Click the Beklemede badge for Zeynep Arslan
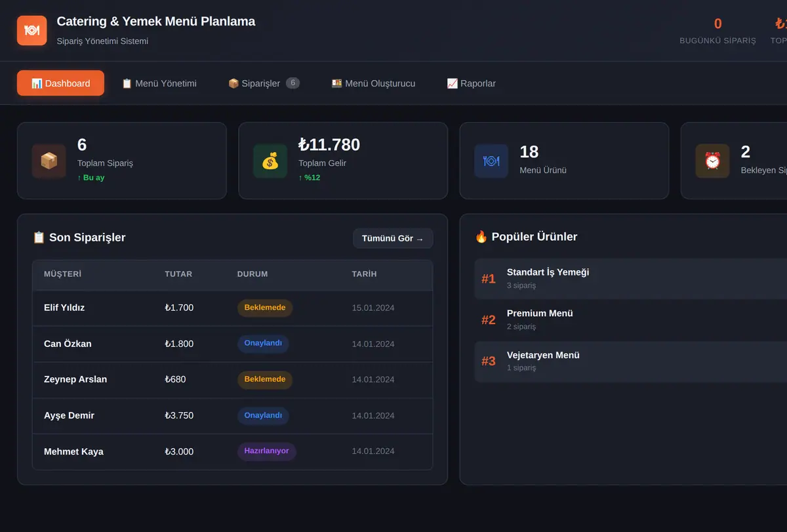The width and height of the screenshot is (787, 532). click(265, 379)
